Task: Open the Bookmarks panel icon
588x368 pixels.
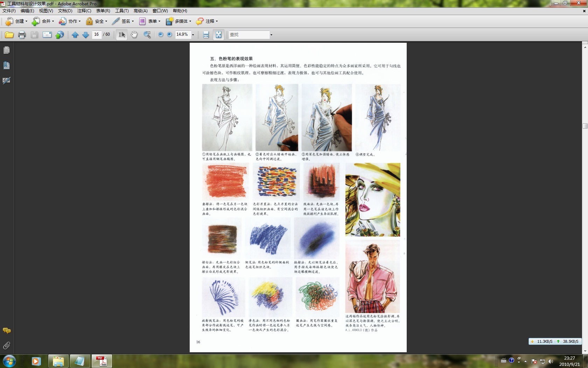Action: coord(7,66)
